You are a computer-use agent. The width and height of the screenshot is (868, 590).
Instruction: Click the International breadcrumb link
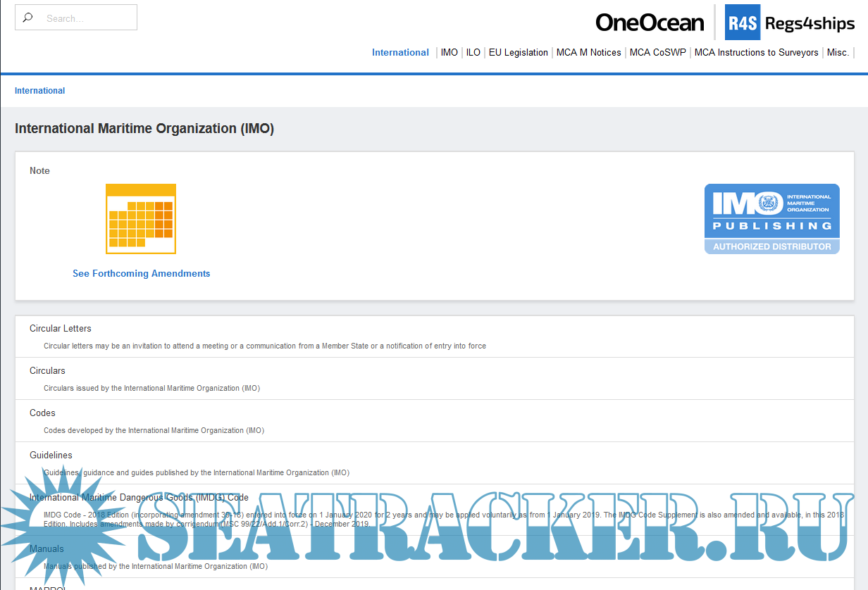(x=39, y=91)
